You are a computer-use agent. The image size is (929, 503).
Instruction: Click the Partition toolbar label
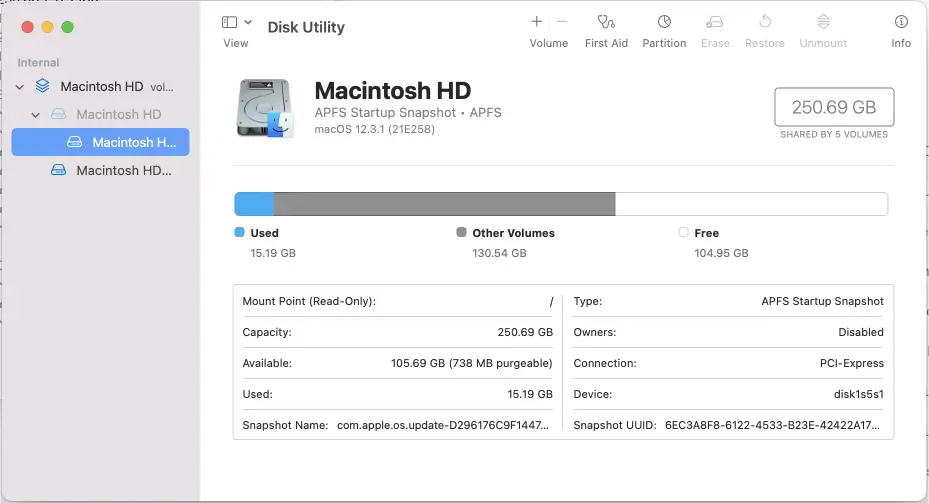[664, 43]
